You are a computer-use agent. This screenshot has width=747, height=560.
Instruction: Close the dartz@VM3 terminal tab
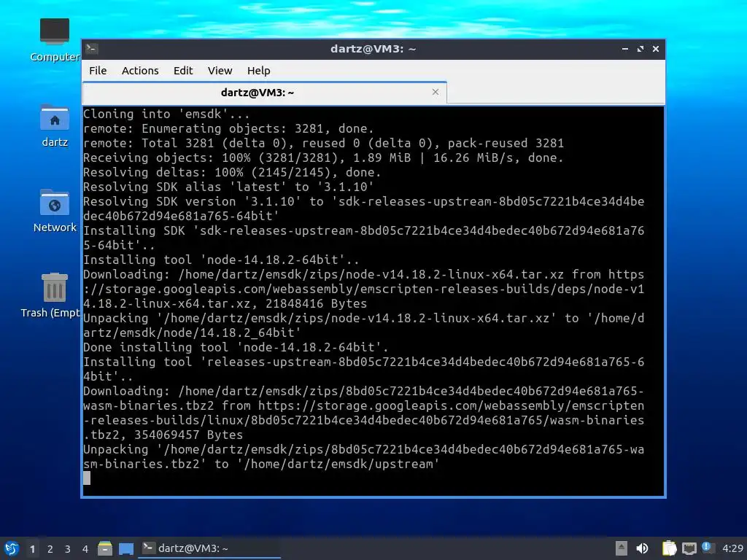pos(435,92)
